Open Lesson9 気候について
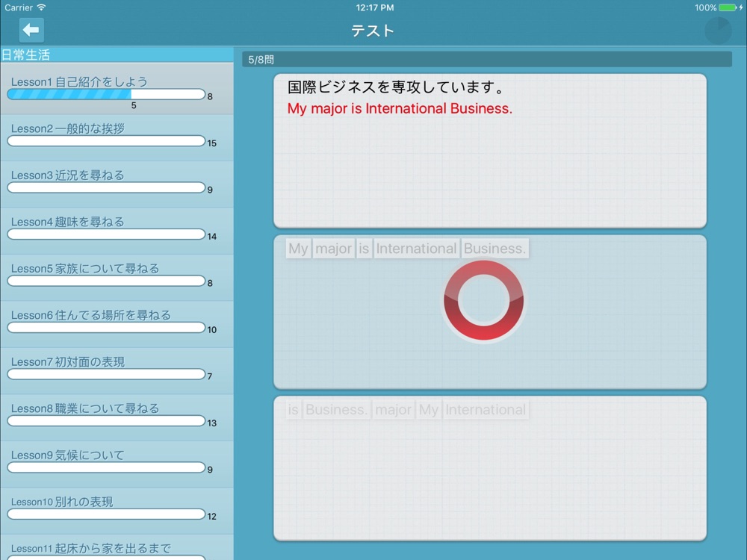Viewport: 747px width, 560px height. tap(117, 464)
